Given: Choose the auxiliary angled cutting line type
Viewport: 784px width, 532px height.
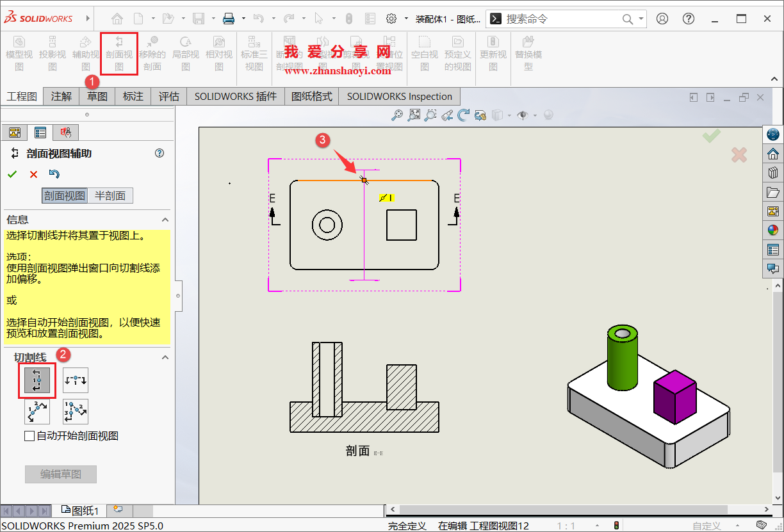Looking at the screenshot, I should click(37, 412).
